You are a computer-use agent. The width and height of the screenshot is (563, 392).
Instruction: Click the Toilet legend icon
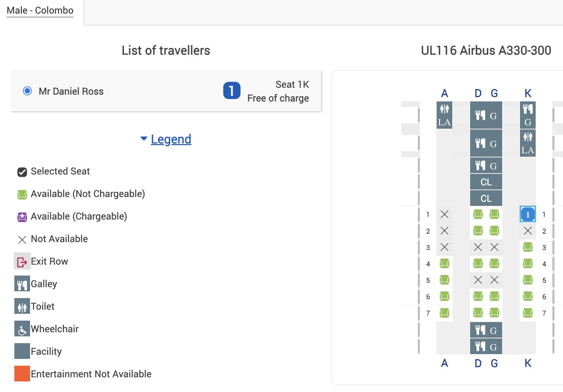click(x=22, y=306)
